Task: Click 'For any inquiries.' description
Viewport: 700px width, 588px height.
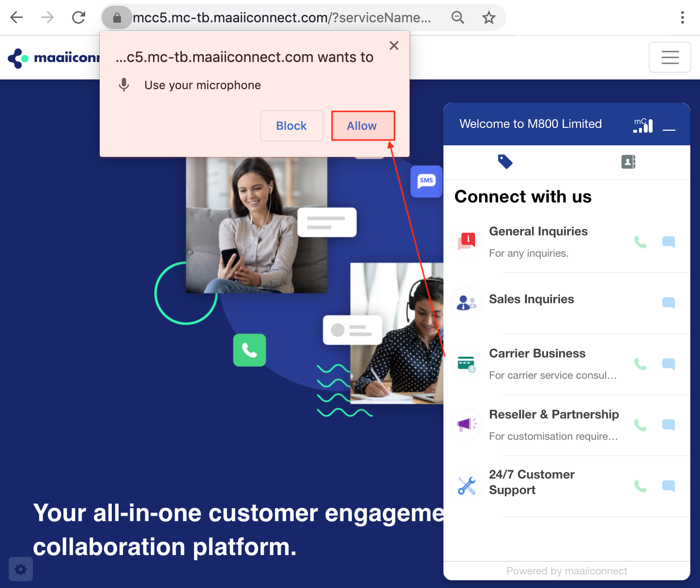Action: (529, 253)
